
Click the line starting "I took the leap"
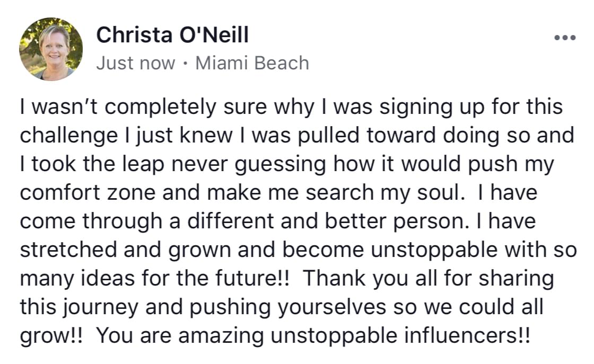[x=286, y=164]
